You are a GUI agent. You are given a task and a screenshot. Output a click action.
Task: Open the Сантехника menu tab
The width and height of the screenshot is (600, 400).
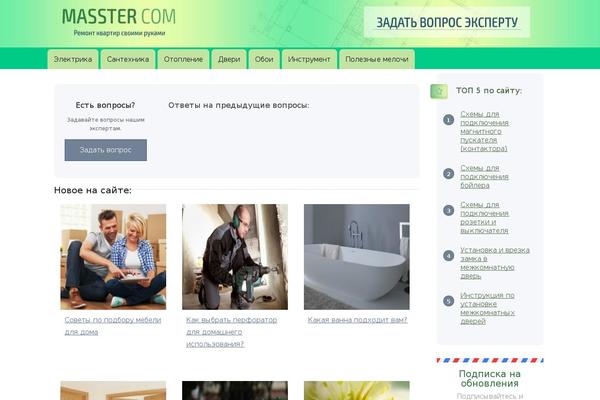coord(128,59)
